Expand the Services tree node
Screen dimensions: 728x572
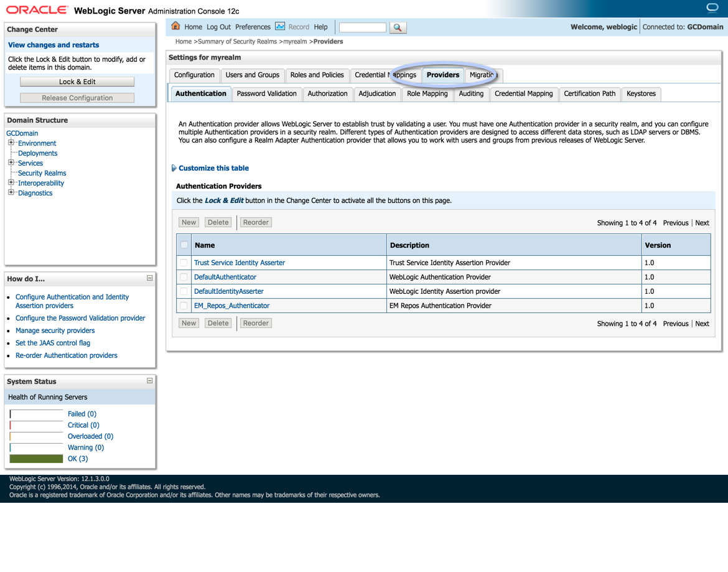tap(11, 162)
